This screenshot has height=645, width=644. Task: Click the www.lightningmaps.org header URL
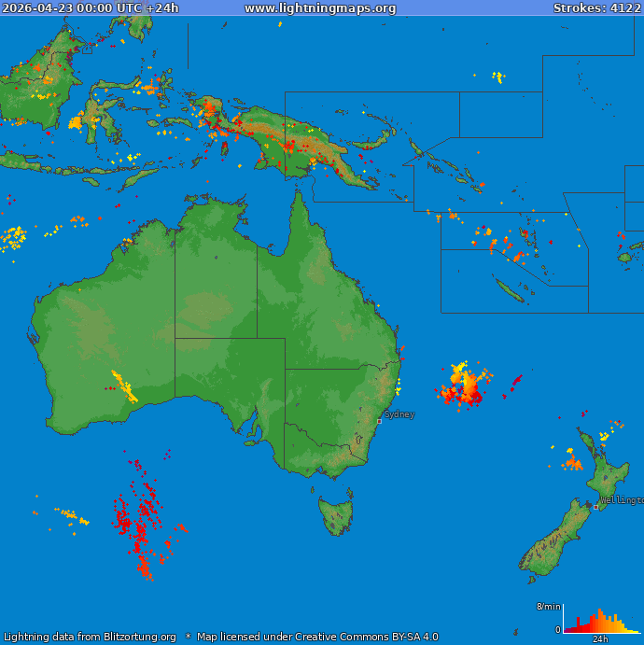pos(320,8)
